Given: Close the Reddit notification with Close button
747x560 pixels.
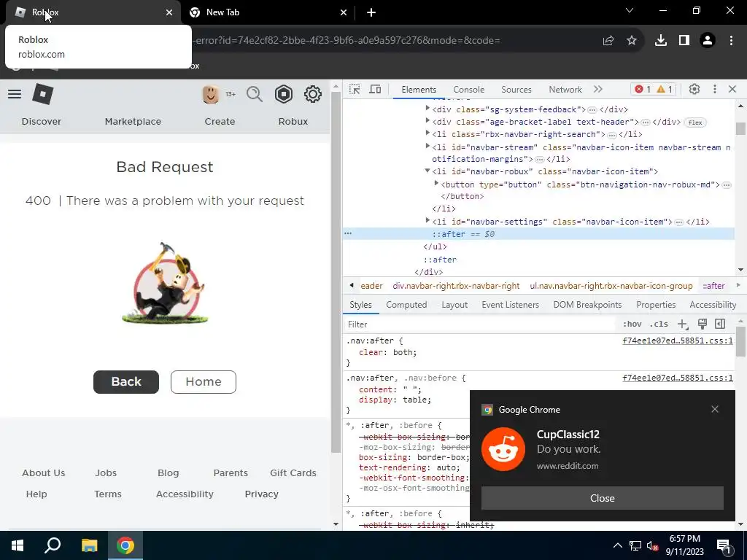Looking at the screenshot, I should (602, 498).
